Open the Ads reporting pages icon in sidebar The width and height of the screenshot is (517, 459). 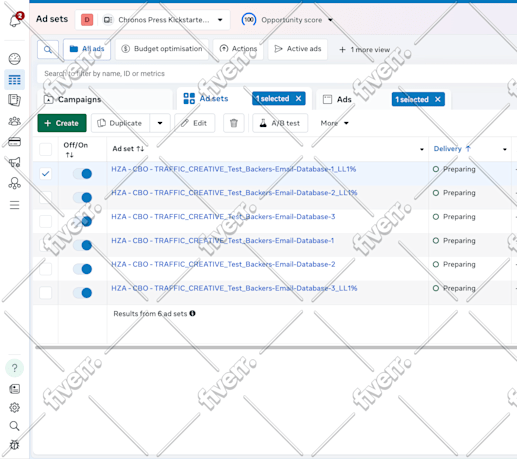(x=14, y=100)
